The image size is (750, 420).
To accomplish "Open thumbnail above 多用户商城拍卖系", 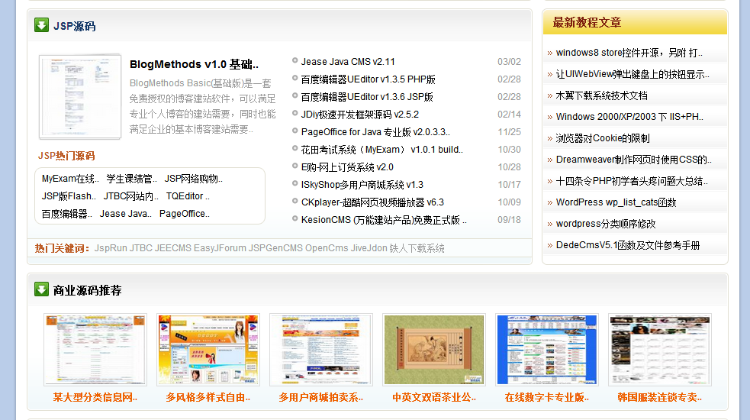I will click(x=320, y=350).
